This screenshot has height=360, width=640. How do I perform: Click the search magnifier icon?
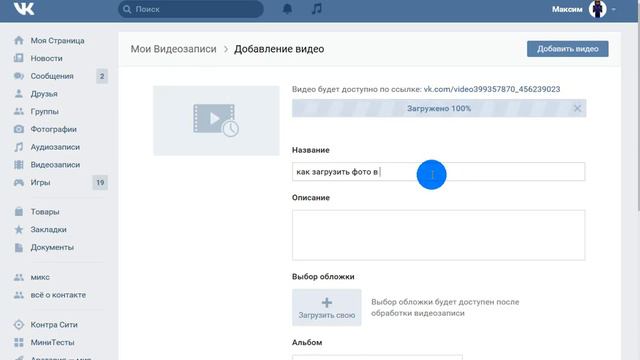(x=127, y=9)
